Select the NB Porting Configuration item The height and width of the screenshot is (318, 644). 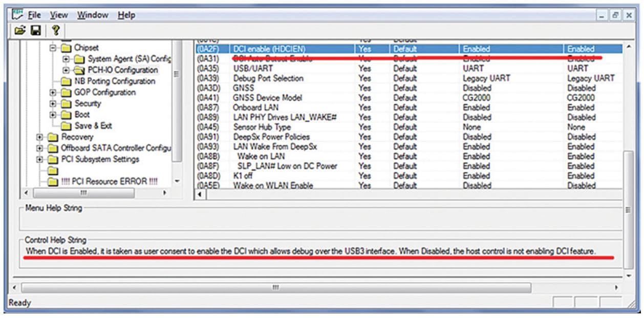pyautogui.click(x=114, y=81)
